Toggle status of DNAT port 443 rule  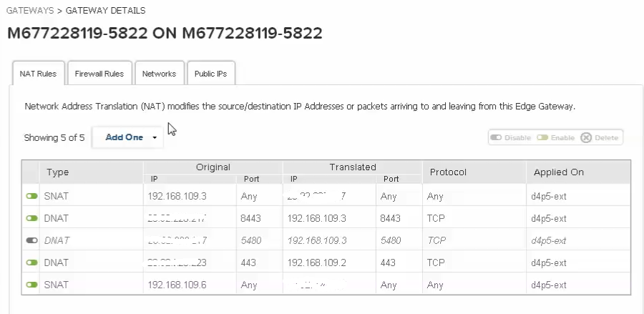31,263
